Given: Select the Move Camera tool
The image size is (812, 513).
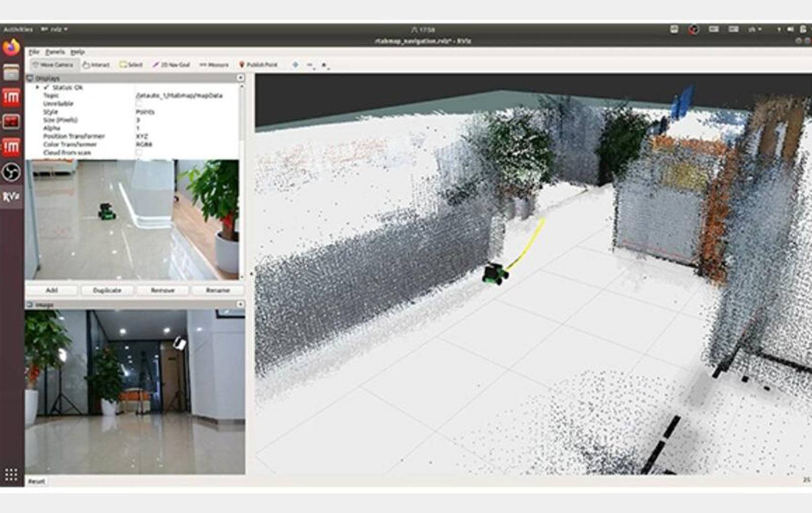Looking at the screenshot, I should [x=53, y=65].
